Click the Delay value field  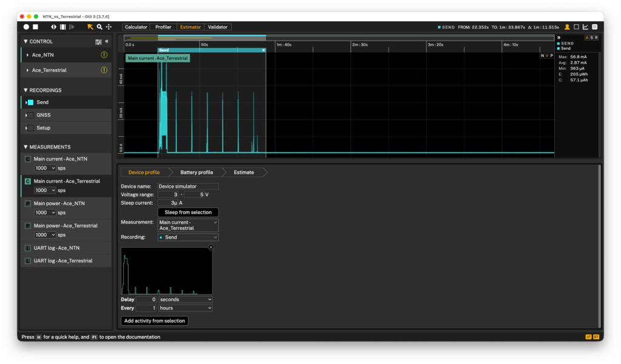146,300
